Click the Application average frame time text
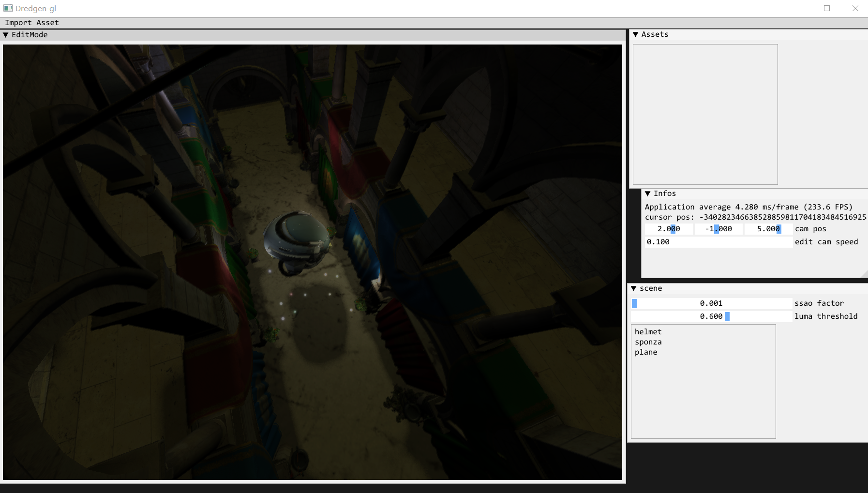The width and height of the screenshot is (868, 493). tap(748, 207)
